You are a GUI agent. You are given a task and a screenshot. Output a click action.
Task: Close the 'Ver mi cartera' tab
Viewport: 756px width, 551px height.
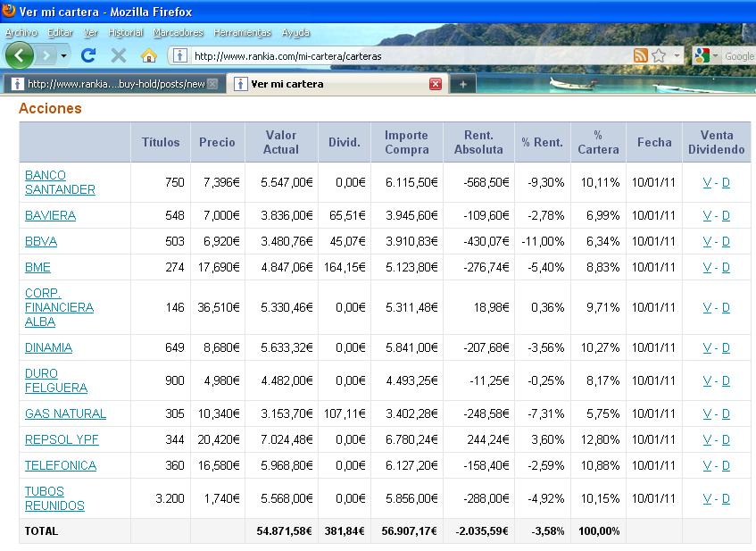[x=436, y=84]
